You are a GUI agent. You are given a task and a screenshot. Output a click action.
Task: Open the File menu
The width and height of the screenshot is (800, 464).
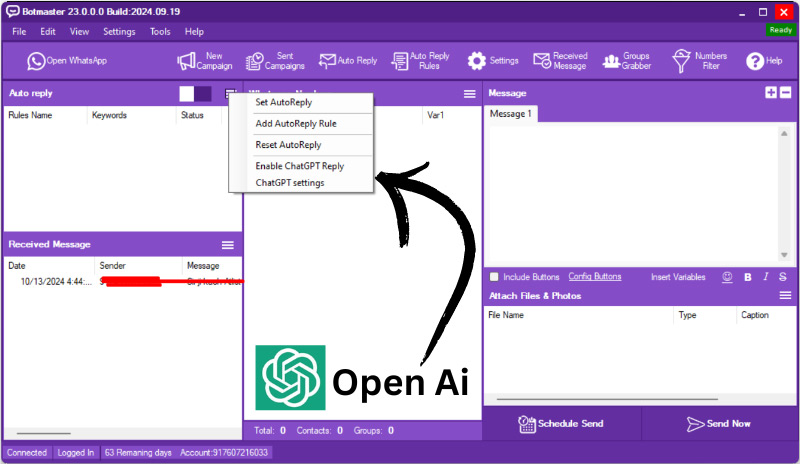coord(19,32)
